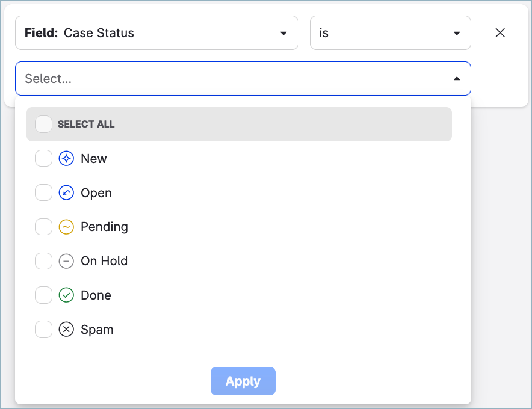Click the Spam crossed circle icon
532x409 pixels.
pos(66,330)
